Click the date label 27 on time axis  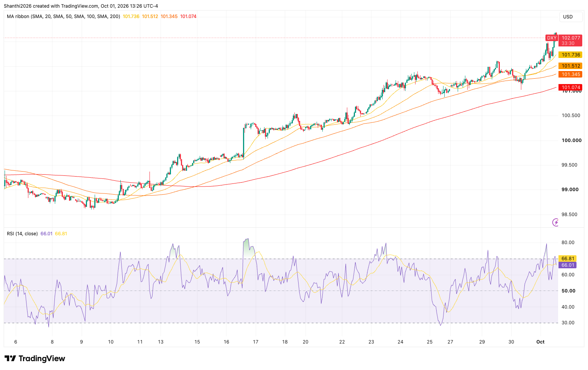pos(450,342)
